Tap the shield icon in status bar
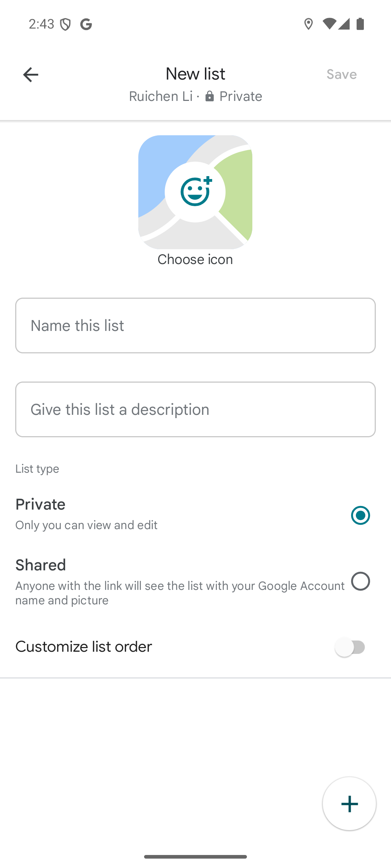Viewport: 391px width, 868px height. click(x=66, y=24)
